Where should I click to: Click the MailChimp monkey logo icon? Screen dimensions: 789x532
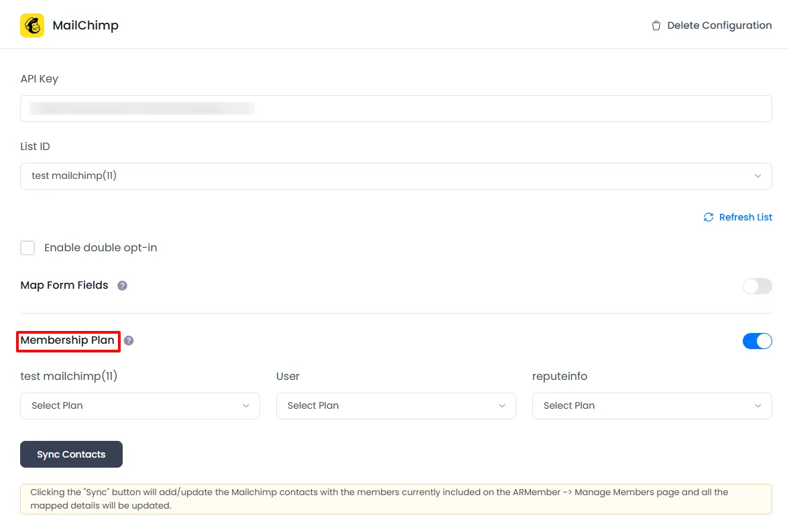coord(32,25)
